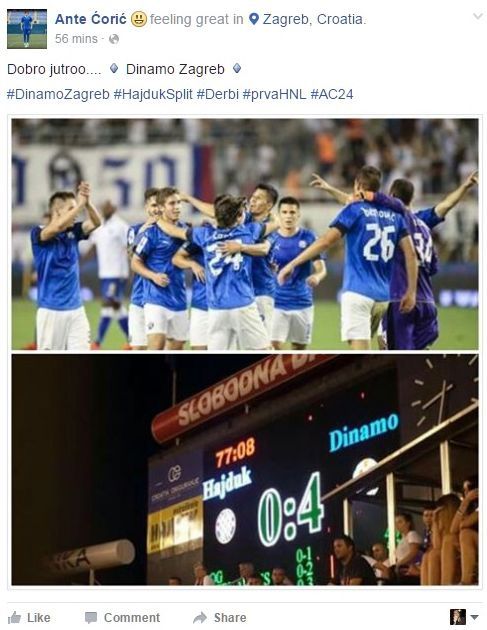Open the post options chevron menu
The image size is (487, 630).
point(478,16)
